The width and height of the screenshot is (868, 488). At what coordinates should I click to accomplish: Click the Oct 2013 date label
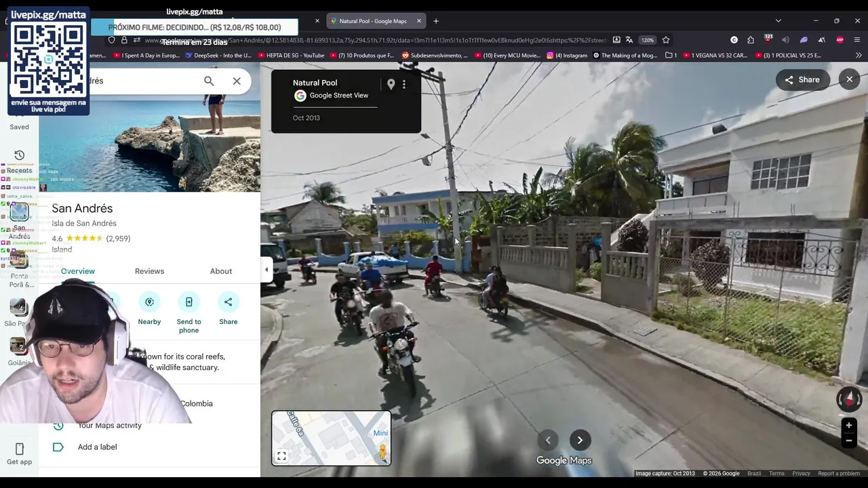(x=307, y=118)
